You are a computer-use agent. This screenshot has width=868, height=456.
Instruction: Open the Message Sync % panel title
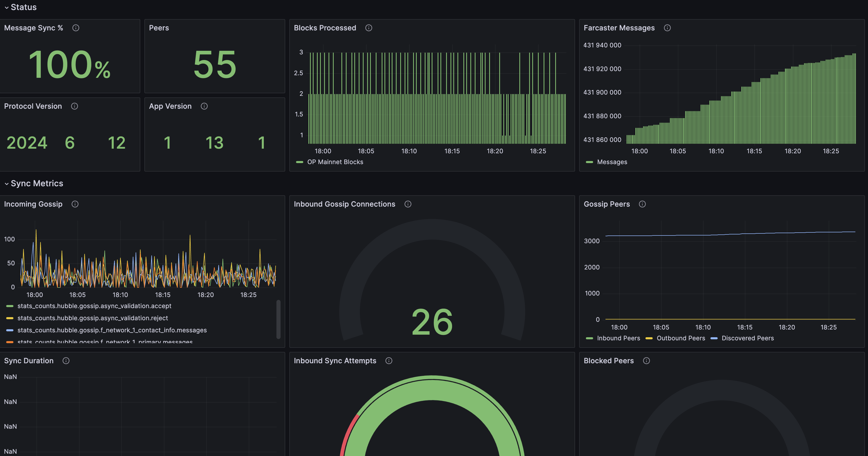coord(33,28)
